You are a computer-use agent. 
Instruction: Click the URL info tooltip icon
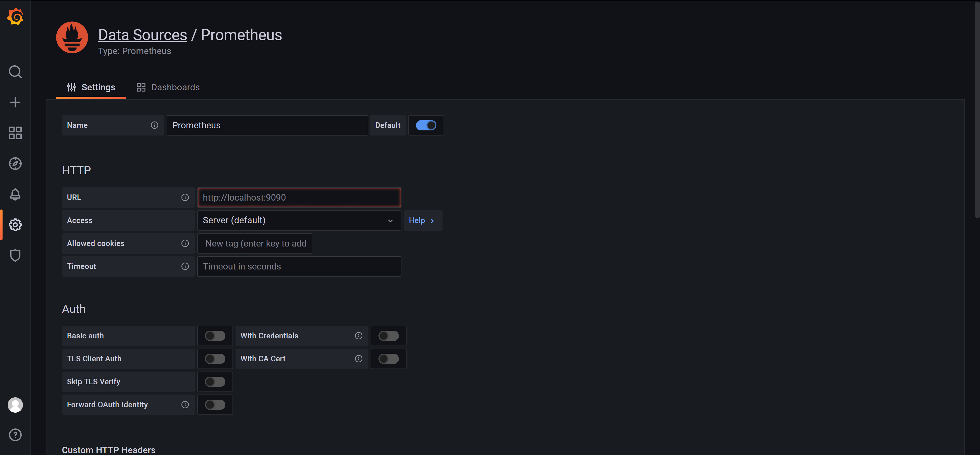[185, 198]
